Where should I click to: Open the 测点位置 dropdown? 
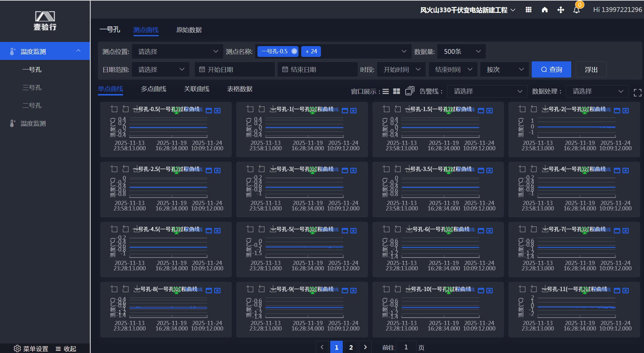point(178,51)
